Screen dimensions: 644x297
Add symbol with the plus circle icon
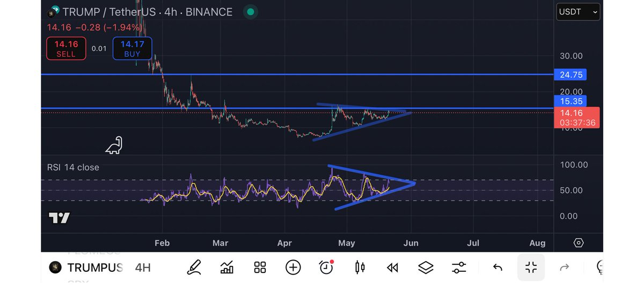pos(293,267)
